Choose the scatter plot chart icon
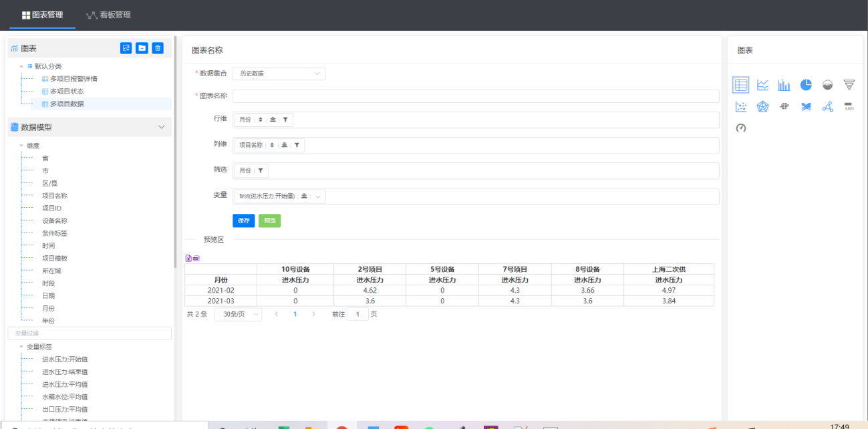Image resolution: width=868 pixels, height=429 pixels. tap(740, 107)
